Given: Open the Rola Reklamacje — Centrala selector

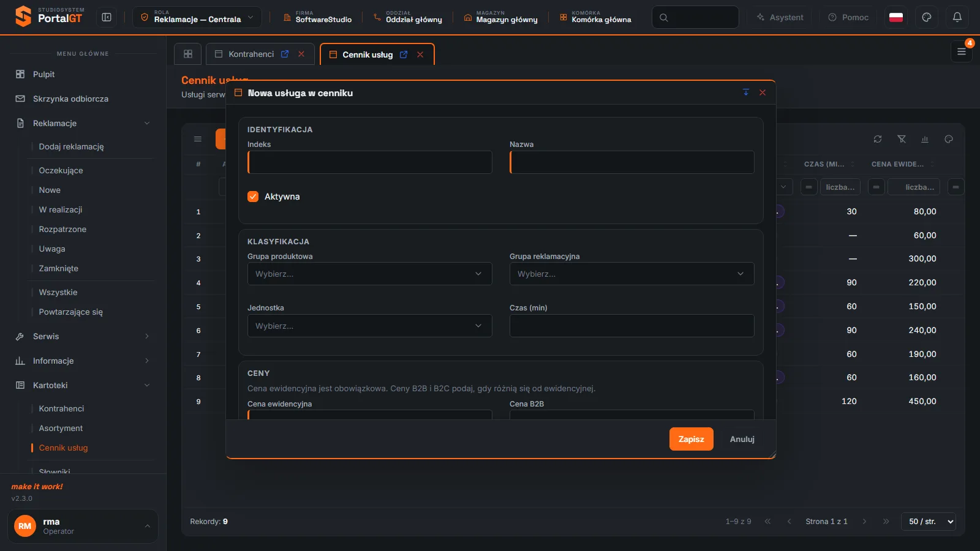Looking at the screenshot, I should 197,17.
